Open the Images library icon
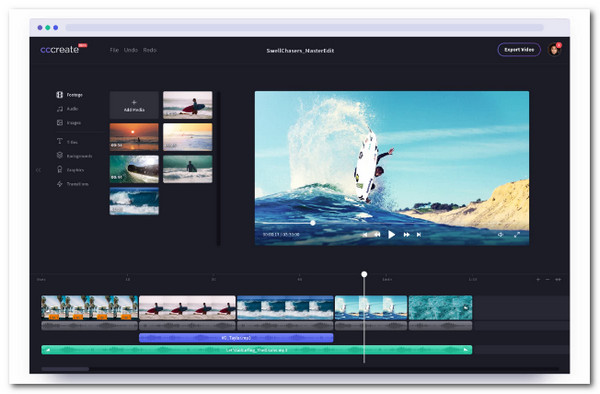 click(60, 123)
